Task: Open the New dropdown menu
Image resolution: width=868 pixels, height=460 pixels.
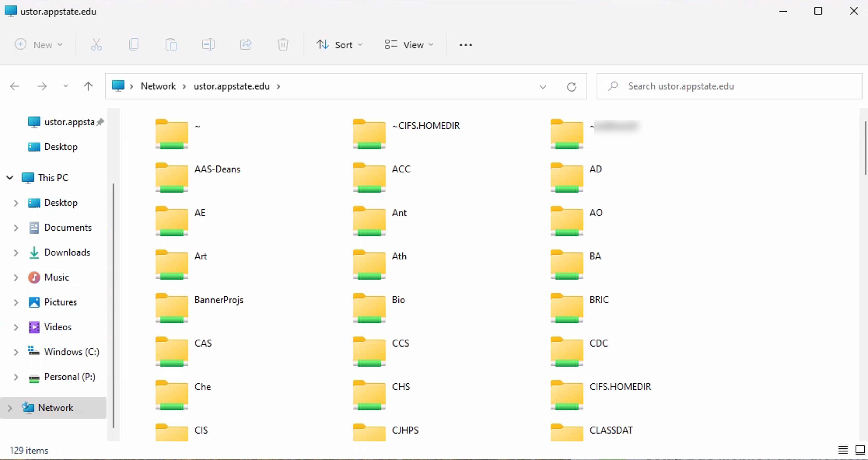Action: click(39, 45)
